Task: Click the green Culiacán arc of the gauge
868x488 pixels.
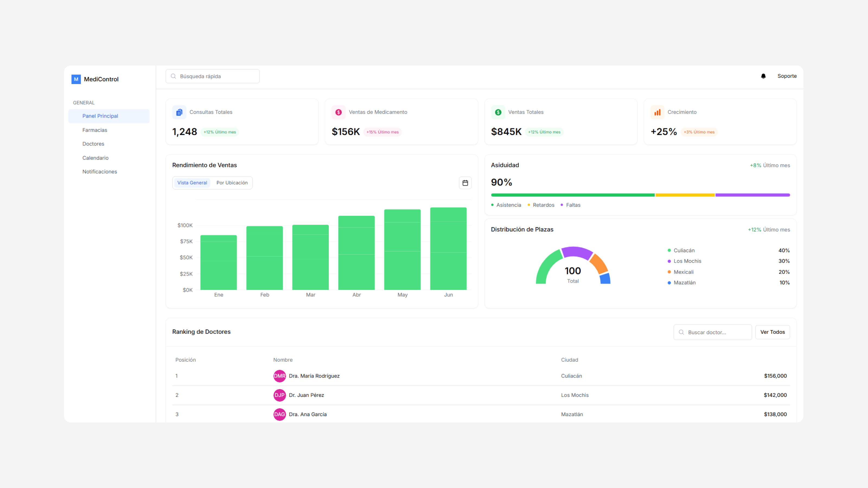Action: pyautogui.click(x=547, y=266)
